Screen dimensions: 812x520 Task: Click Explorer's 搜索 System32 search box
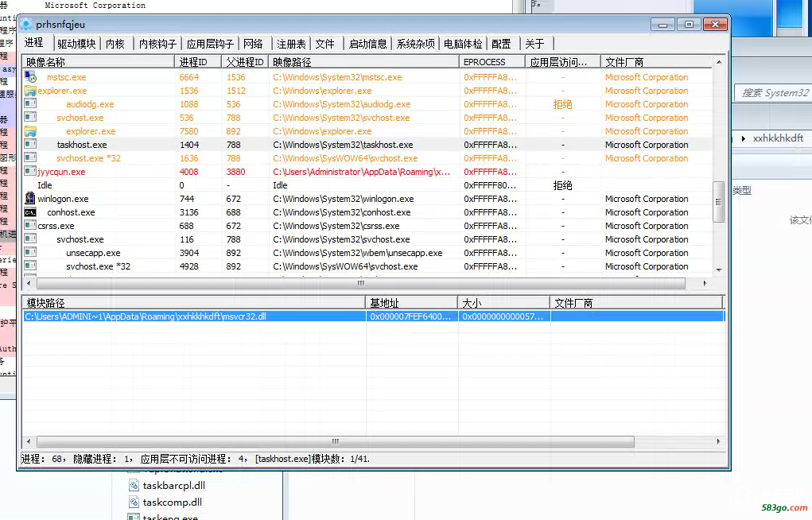point(773,93)
